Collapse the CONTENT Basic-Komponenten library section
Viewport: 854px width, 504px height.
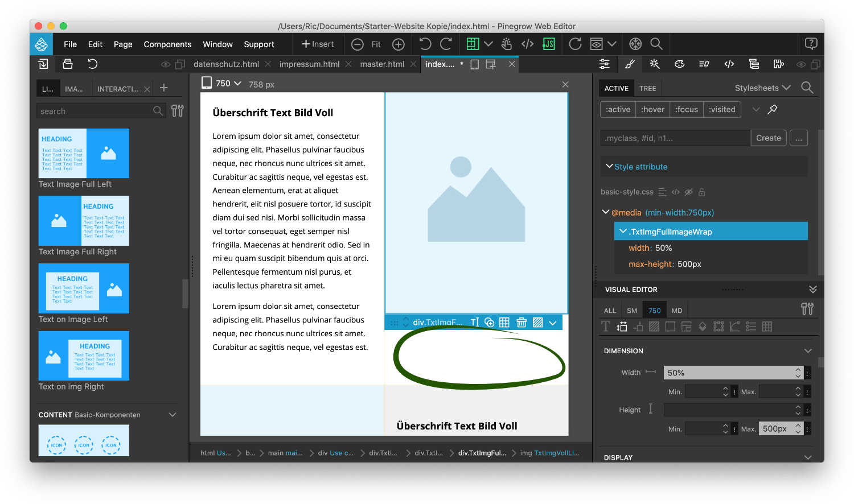coord(173,415)
